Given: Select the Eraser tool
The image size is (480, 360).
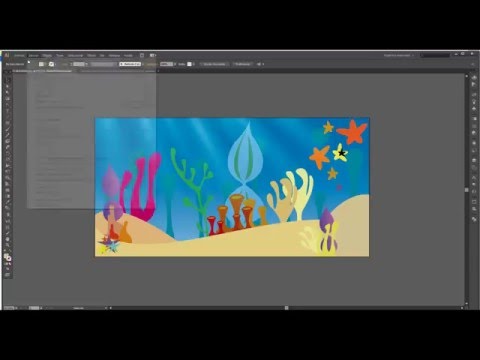Looking at the screenshot, I should click(8, 148).
